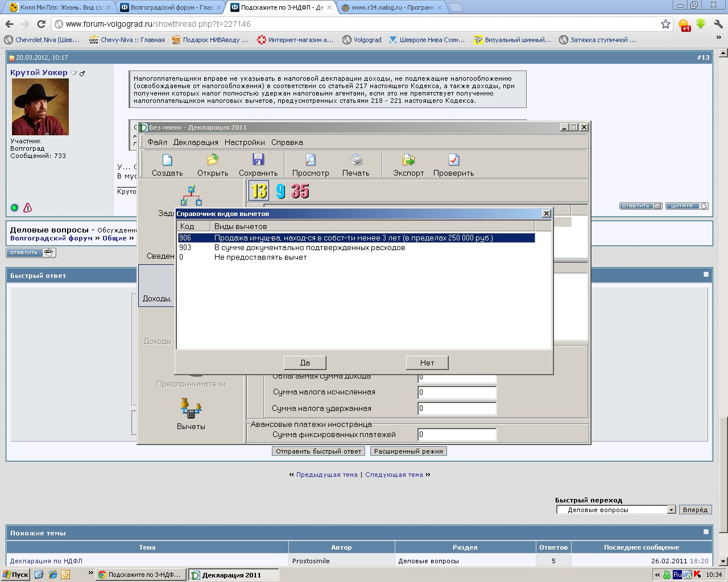The height and width of the screenshot is (582, 728).
Task: Select deduction row with code 903
Action: 356,248
